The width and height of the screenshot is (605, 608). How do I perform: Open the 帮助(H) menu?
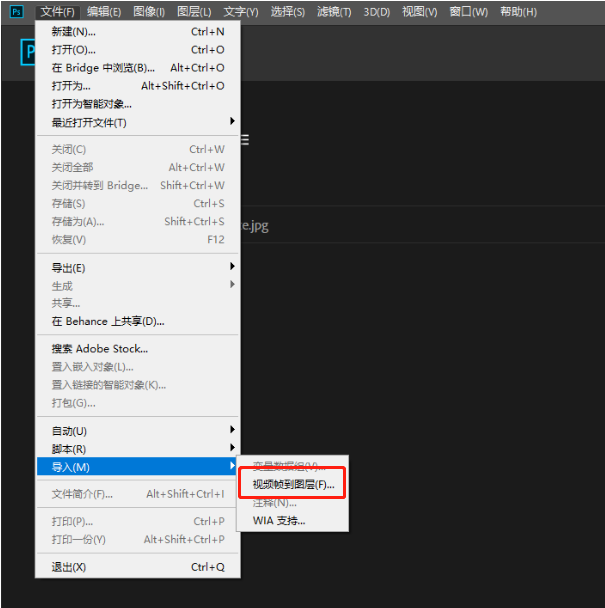(x=519, y=12)
